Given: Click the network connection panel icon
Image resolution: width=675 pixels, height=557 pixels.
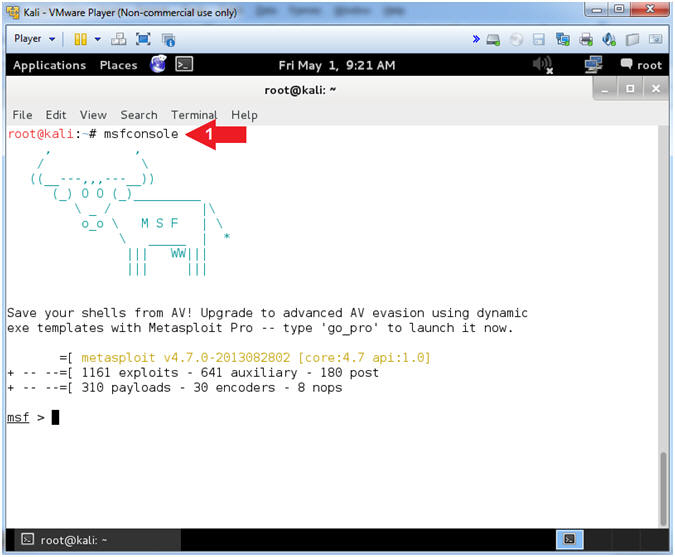Looking at the screenshot, I should click(x=593, y=65).
